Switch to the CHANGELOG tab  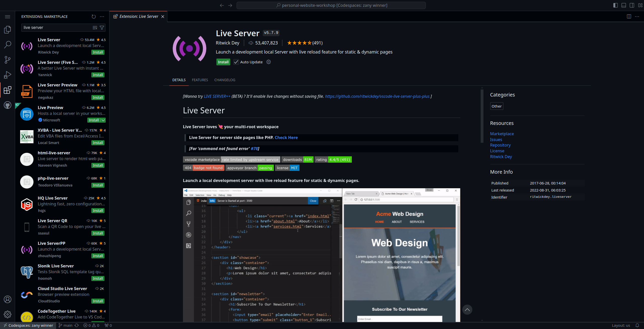click(x=225, y=80)
